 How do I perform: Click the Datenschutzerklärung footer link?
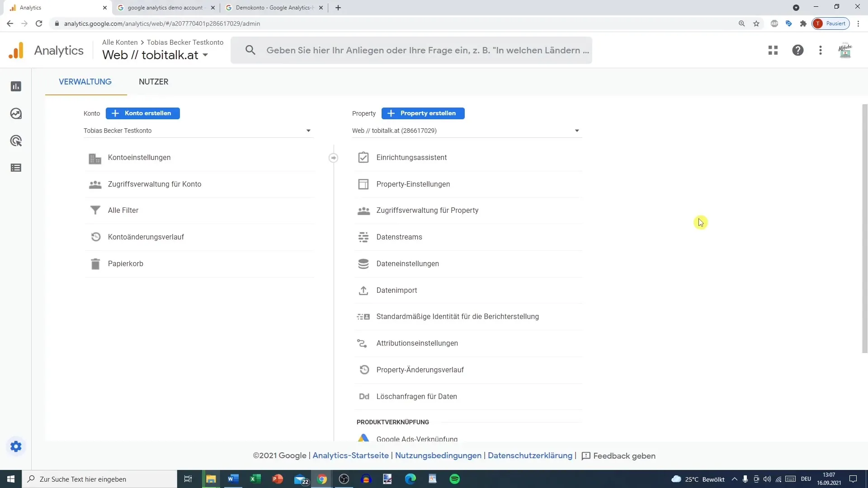click(x=530, y=455)
